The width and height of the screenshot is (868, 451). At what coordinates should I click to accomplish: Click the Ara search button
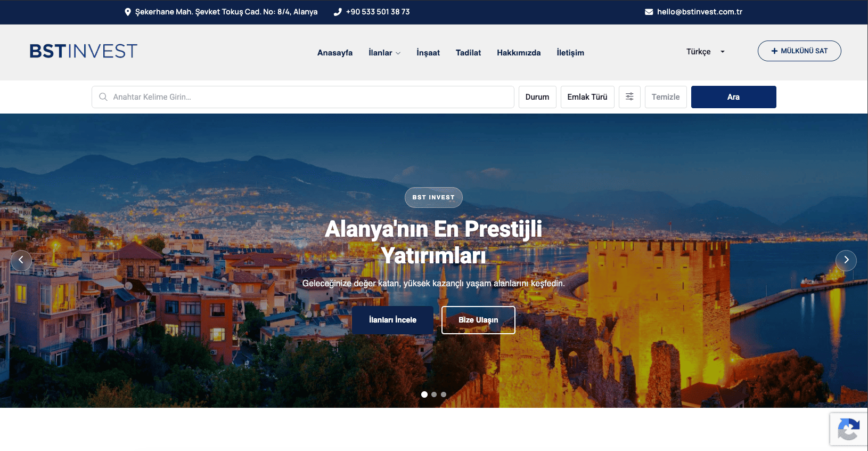pos(733,97)
